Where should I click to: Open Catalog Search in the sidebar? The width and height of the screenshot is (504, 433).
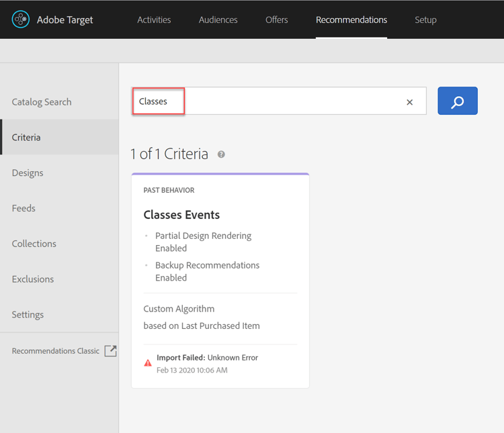pos(42,102)
